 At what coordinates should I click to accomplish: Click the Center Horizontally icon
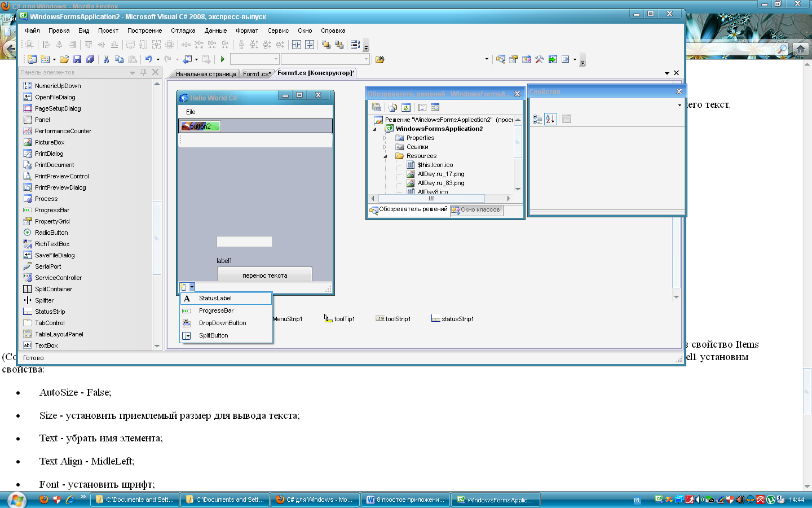[x=297, y=45]
